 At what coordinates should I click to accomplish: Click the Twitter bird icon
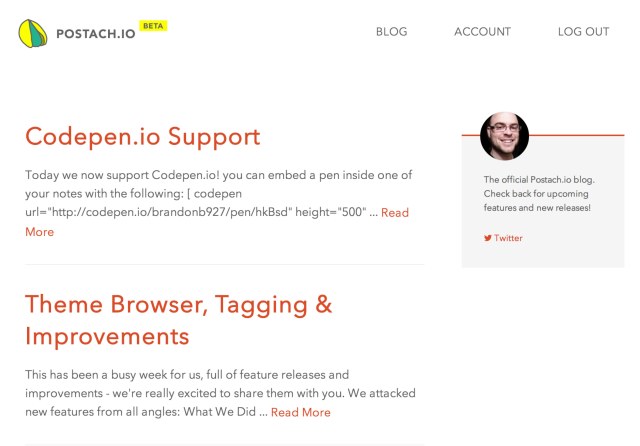tap(488, 238)
